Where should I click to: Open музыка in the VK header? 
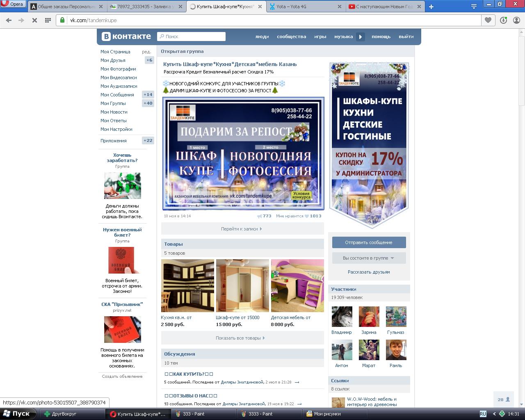[x=344, y=37]
